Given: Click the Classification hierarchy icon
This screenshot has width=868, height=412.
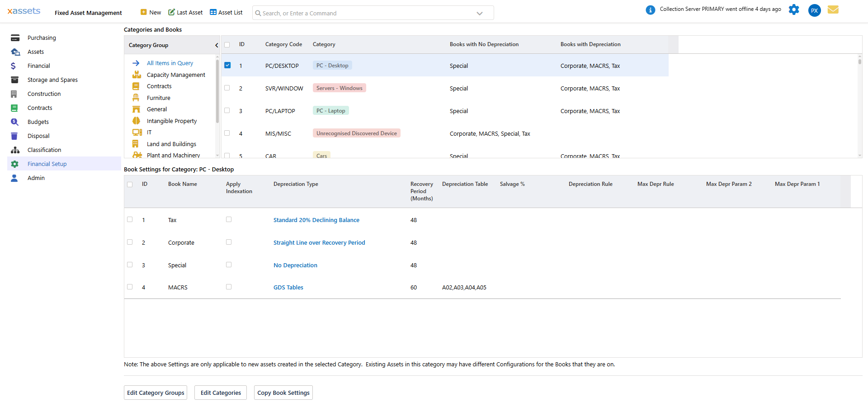Looking at the screenshot, I should click(15, 150).
